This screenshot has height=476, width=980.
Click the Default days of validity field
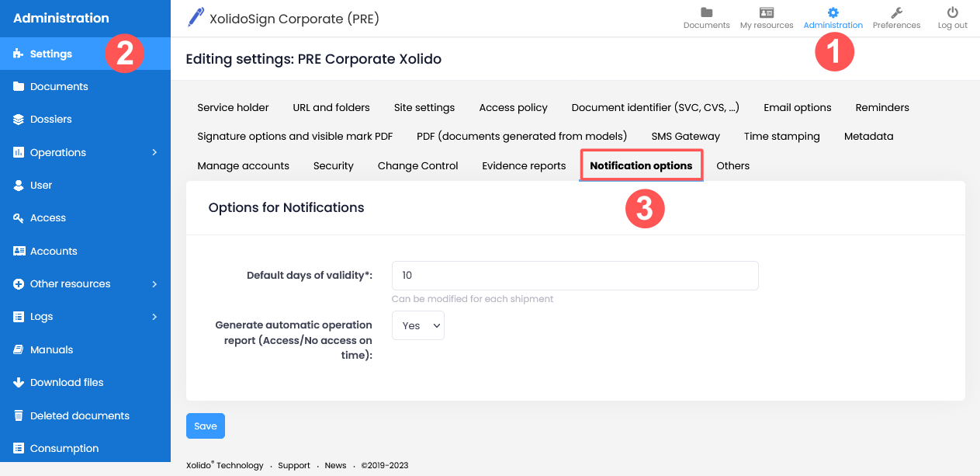point(575,276)
